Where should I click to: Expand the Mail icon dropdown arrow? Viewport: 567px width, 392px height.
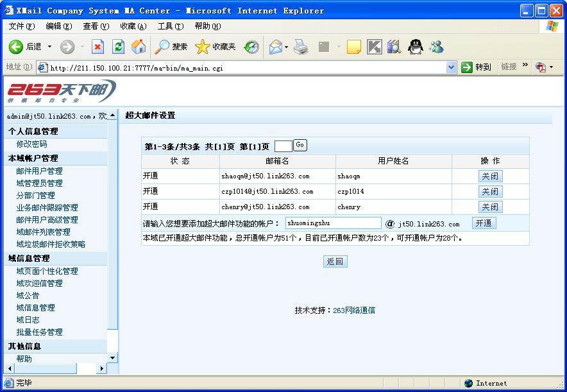(x=286, y=47)
